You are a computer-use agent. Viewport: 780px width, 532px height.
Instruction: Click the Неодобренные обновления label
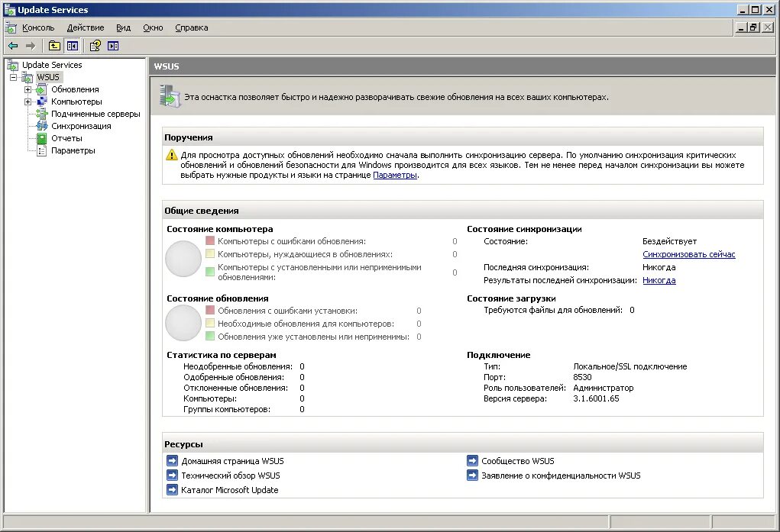(x=238, y=366)
